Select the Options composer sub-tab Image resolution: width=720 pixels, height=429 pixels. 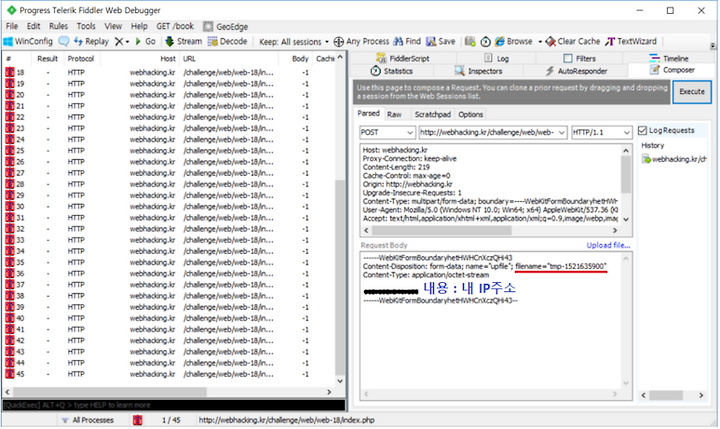[x=471, y=114]
